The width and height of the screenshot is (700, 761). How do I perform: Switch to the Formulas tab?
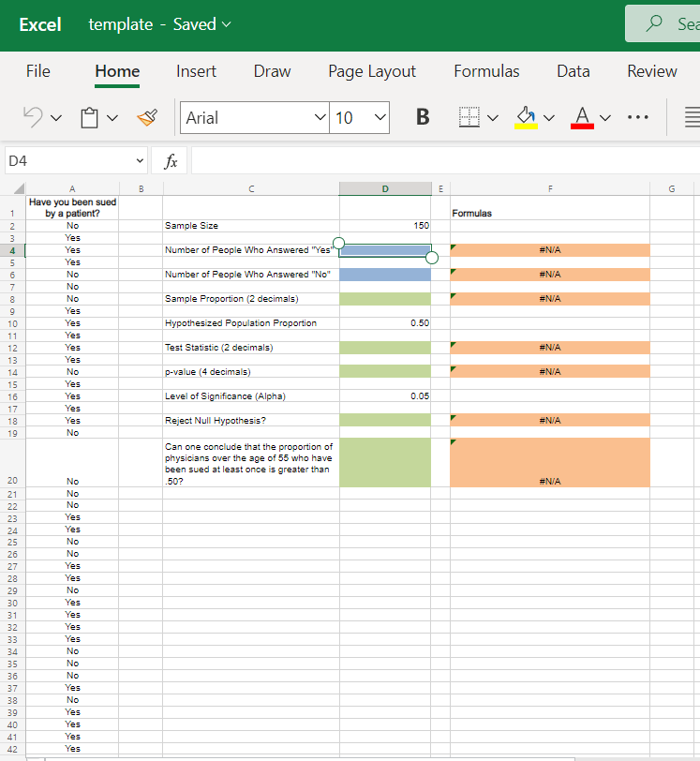pos(486,71)
